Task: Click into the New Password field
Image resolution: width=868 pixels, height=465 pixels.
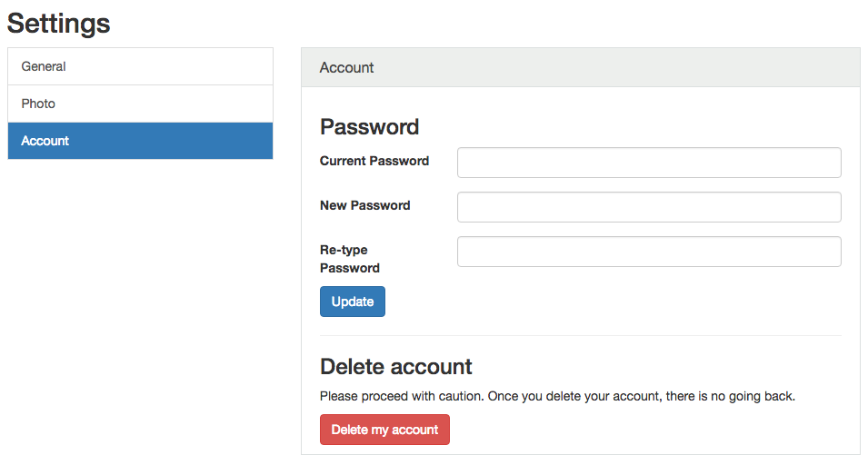Action: [x=649, y=207]
